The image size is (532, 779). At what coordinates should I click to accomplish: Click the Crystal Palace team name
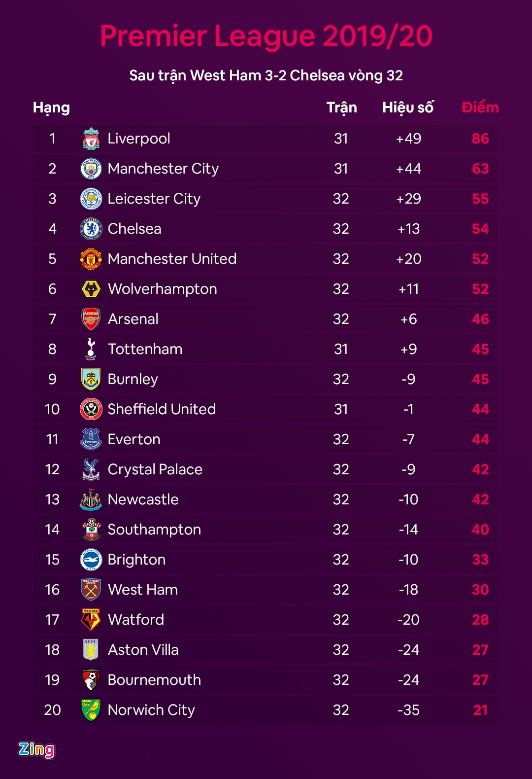point(155,469)
